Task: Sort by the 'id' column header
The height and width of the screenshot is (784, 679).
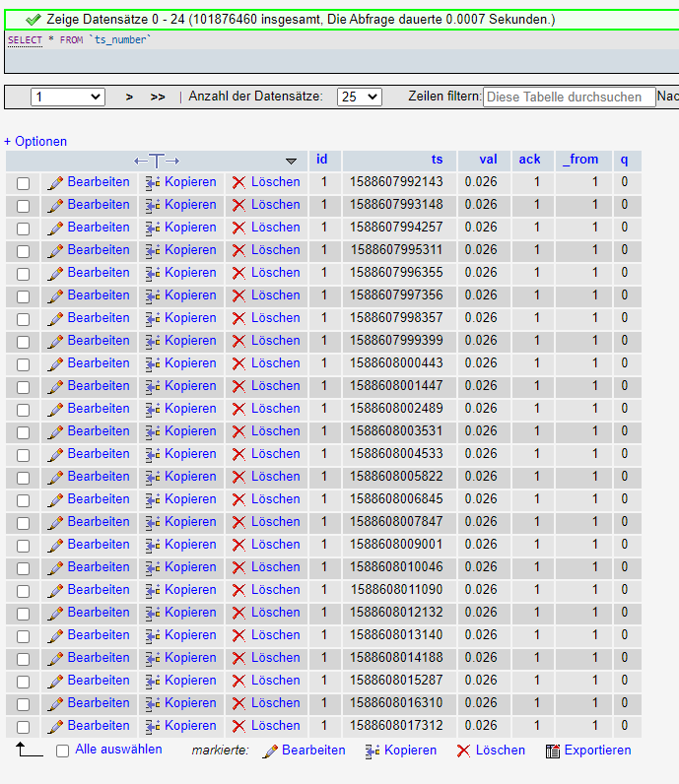Action: [x=321, y=160]
